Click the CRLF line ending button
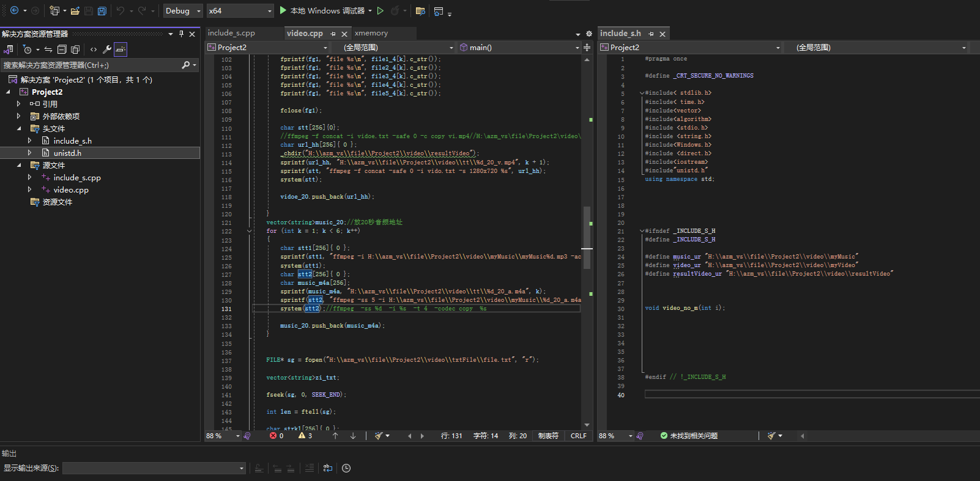Image resolution: width=980 pixels, height=481 pixels. pyautogui.click(x=578, y=436)
